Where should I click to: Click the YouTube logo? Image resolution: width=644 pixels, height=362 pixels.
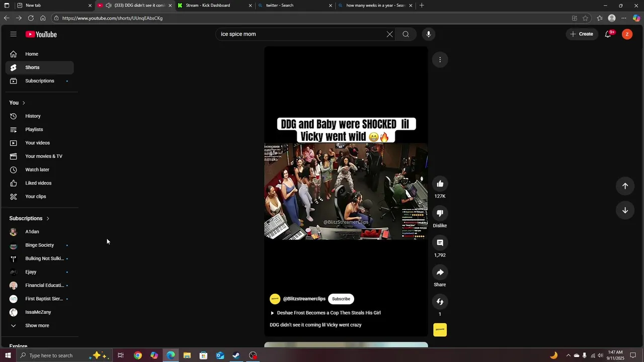coord(41,34)
